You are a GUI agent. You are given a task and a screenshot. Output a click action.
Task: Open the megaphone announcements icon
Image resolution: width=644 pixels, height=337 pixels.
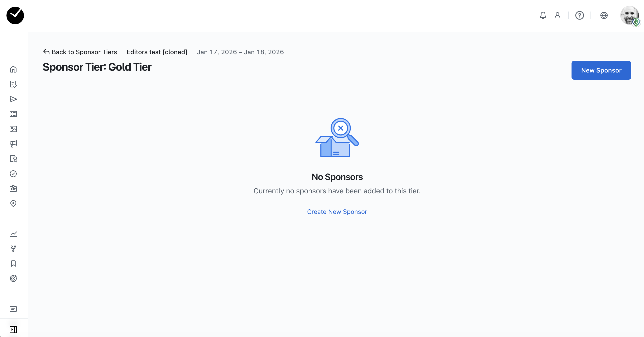pyautogui.click(x=13, y=144)
